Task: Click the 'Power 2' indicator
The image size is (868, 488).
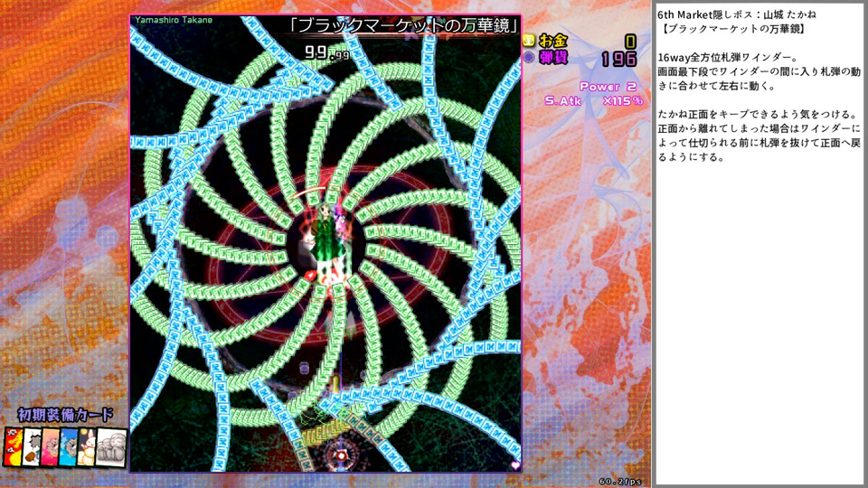Action: tap(608, 87)
